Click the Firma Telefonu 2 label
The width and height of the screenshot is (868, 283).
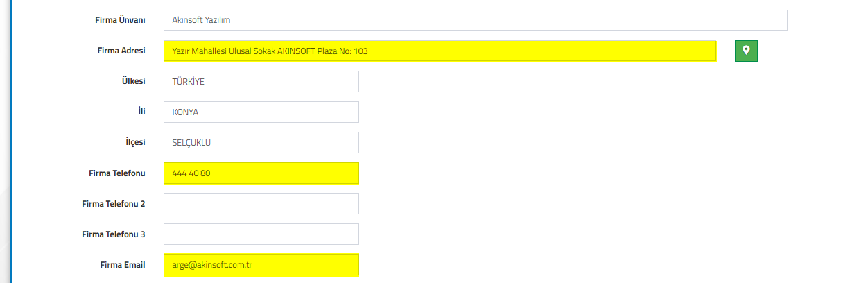click(x=113, y=203)
